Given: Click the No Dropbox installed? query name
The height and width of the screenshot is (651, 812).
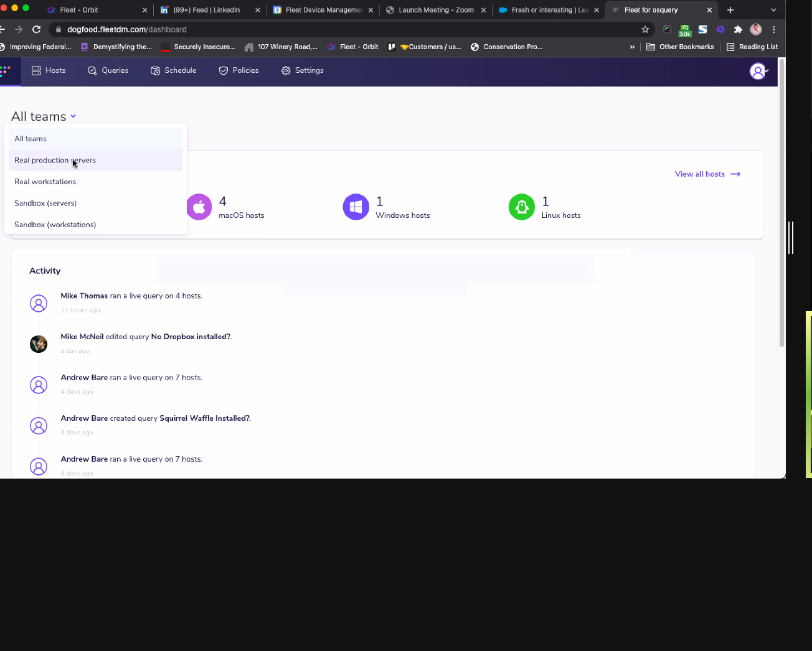Looking at the screenshot, I should [191, 337].
